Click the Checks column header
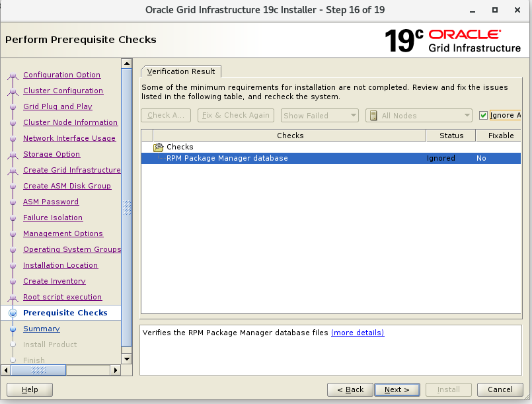The image size is (532, 404). [289, 136]
